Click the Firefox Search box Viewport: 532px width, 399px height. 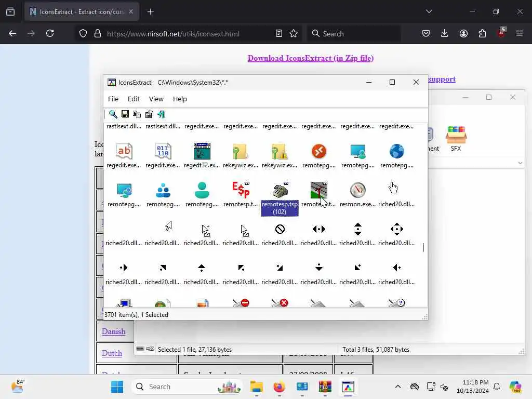(354, 34)
